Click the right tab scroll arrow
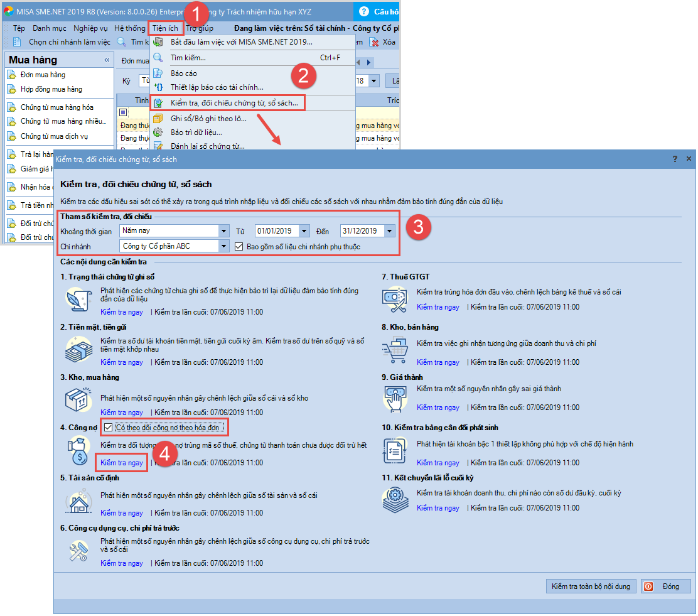This screenshot has width=698, height=616. [368, 62]
